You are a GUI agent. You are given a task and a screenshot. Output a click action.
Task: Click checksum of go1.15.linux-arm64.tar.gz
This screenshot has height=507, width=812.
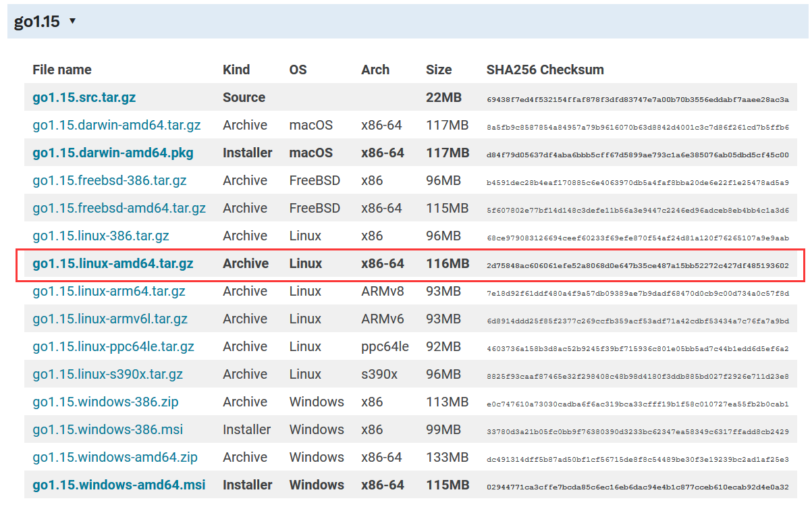point(638,293)
